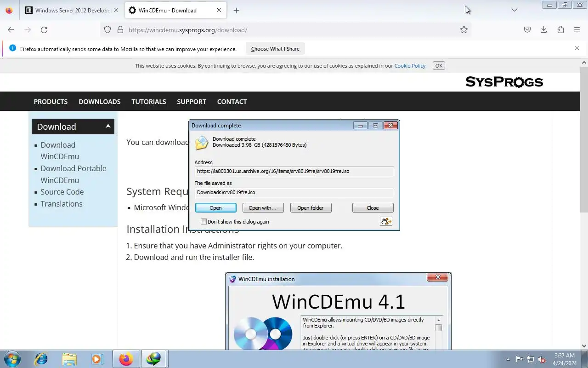This screenshot has width=588, height=368.
Task: Open extensions puzzle icon
Action: point(560,29)
